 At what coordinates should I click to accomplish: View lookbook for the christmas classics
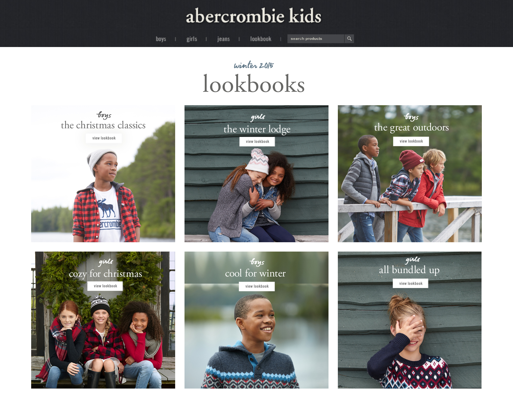click(x=104, y=138)
